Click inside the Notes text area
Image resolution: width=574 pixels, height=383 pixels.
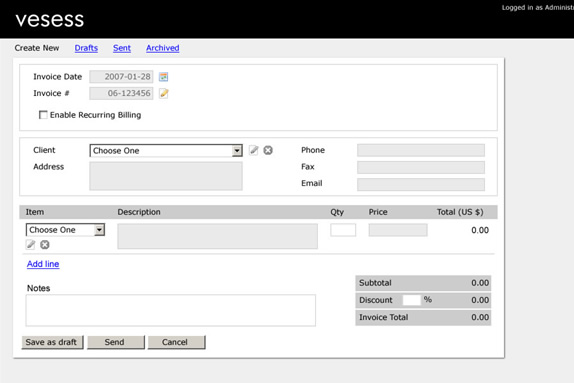pos(171,310)
